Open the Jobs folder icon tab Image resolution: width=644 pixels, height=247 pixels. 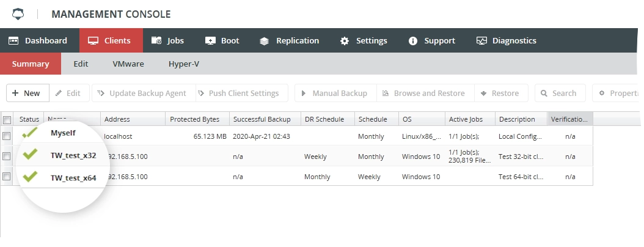point(167,41)
